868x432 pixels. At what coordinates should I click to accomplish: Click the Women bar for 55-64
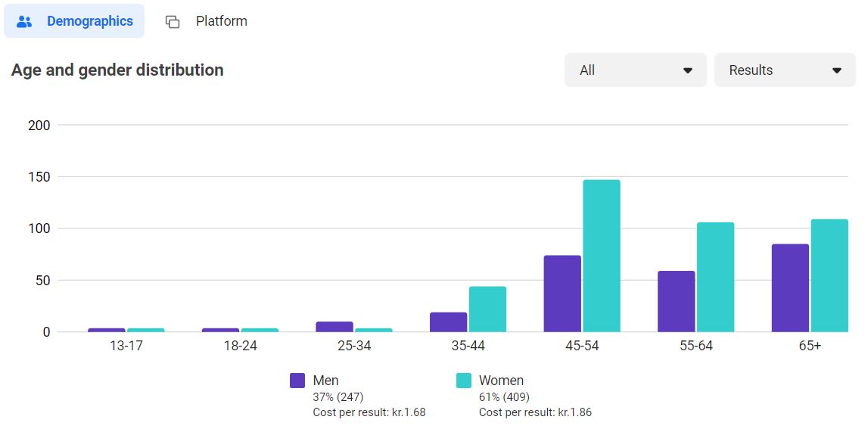[x=715, y=277]
